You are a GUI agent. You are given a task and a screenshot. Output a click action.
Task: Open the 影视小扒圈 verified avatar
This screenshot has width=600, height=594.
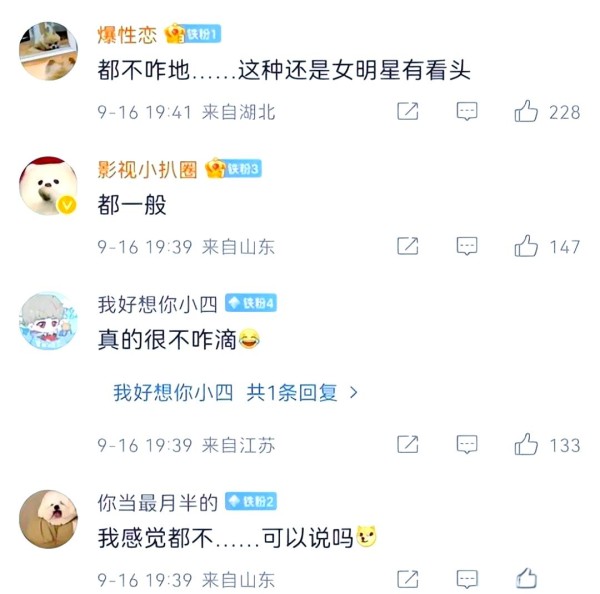48,186
